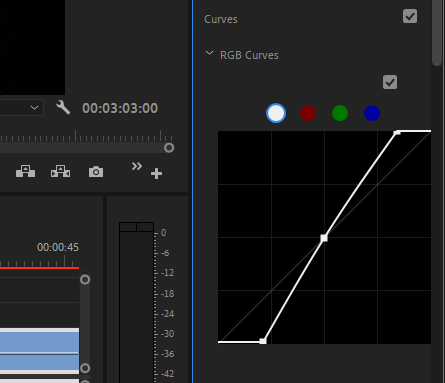The width and height of the screenshot is (445, 383).
Task: Toggle the Curves section checkbox
Action: [410, 16]
